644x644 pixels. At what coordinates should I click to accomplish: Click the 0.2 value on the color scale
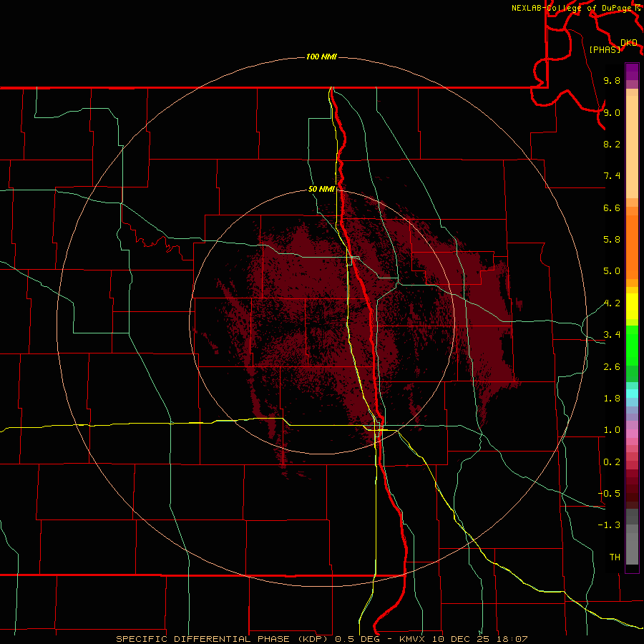[x=612, y=462]
